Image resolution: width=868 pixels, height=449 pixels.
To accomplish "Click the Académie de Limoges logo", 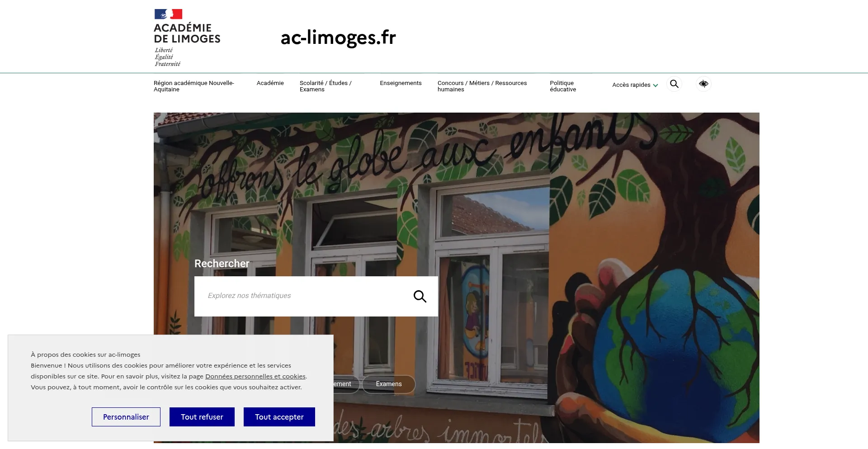I will 187,38.
